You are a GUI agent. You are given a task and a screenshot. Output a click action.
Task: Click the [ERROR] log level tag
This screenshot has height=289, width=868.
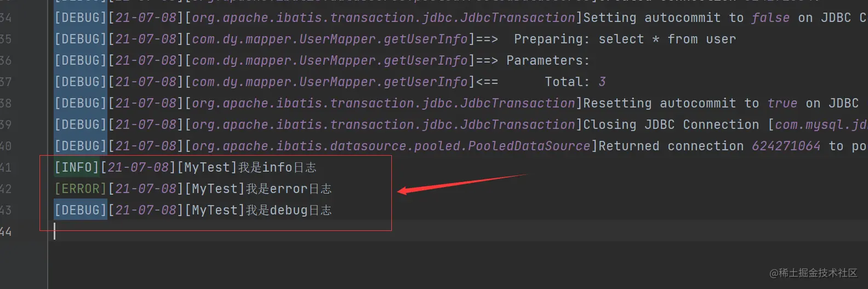coord(81,189)
